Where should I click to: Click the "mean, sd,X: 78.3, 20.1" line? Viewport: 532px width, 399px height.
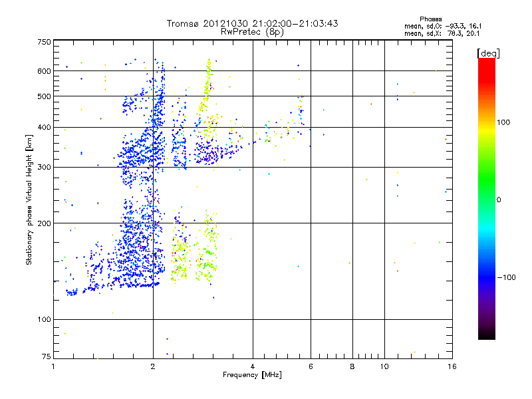tap(442, 33)
